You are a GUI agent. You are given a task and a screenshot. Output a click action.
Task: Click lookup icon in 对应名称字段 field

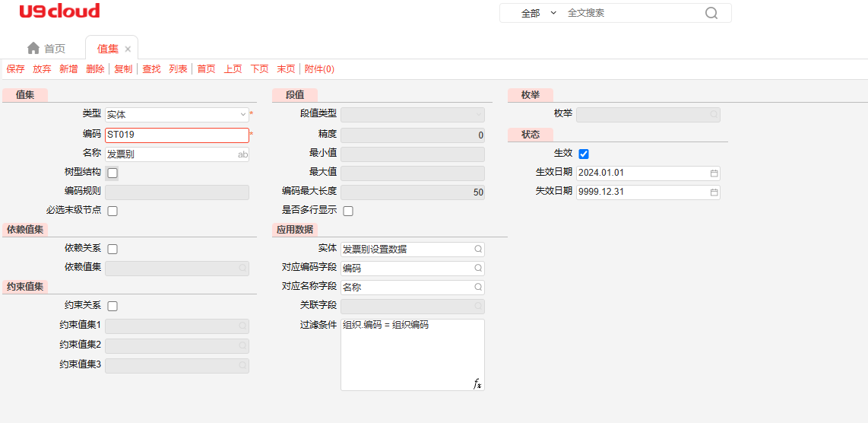(x=478, y=288)
